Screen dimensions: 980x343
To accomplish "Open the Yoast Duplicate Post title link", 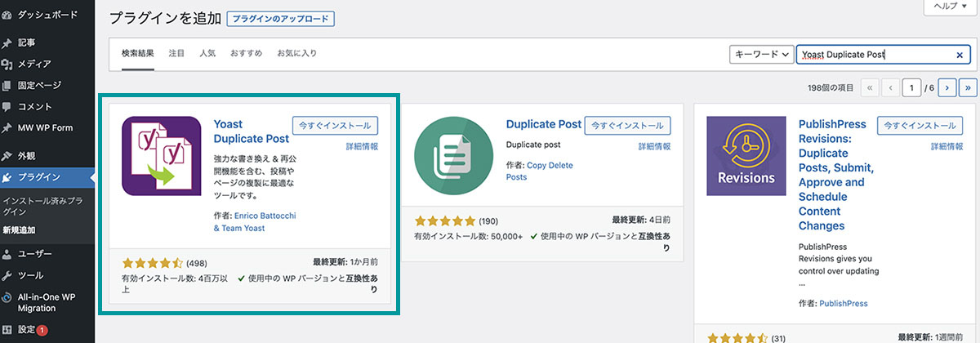I will pos(251,131).
